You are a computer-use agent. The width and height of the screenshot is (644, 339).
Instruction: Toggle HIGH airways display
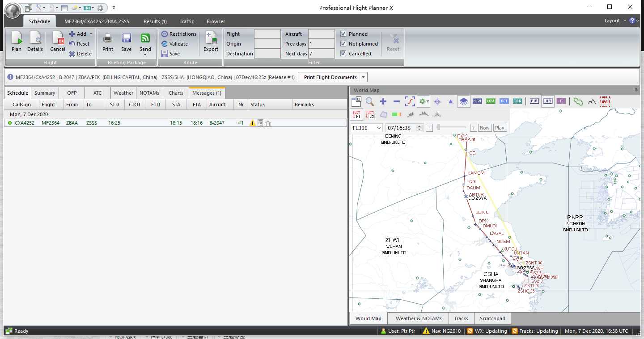[x=477, y=101]
